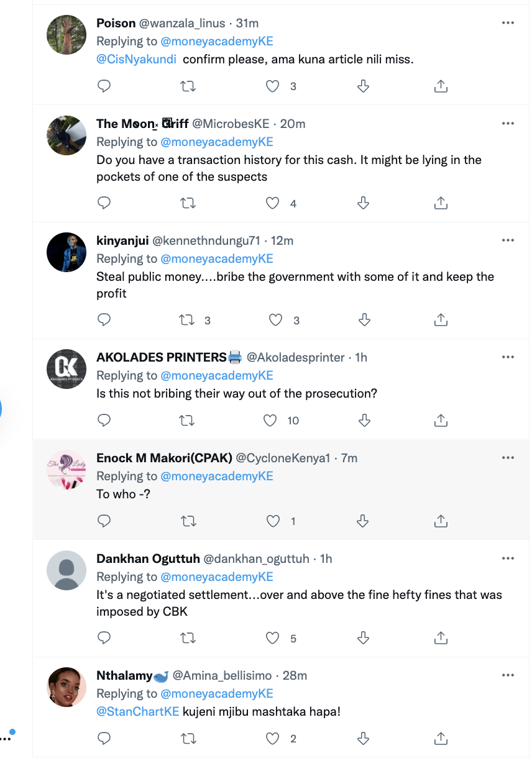Download kinyanjui's tweet

point(364,320)
